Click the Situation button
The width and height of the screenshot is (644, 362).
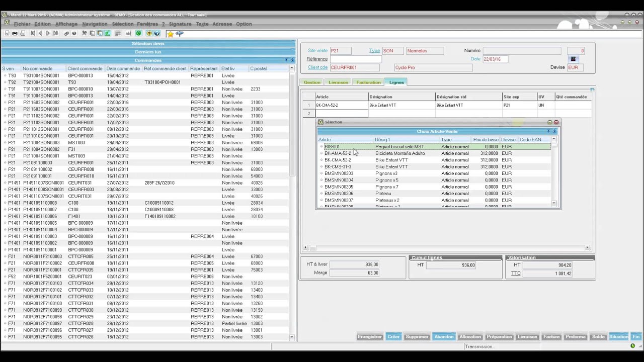click(x=619, y=337)
